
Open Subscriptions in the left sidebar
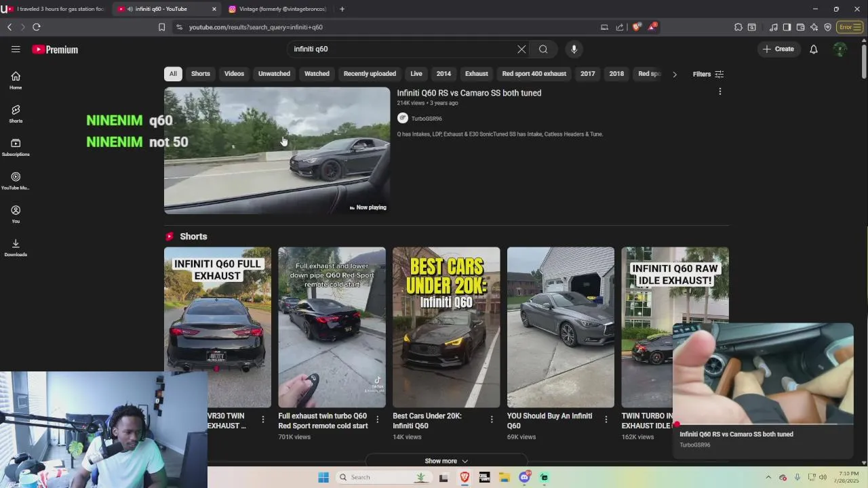coord(16,147)
